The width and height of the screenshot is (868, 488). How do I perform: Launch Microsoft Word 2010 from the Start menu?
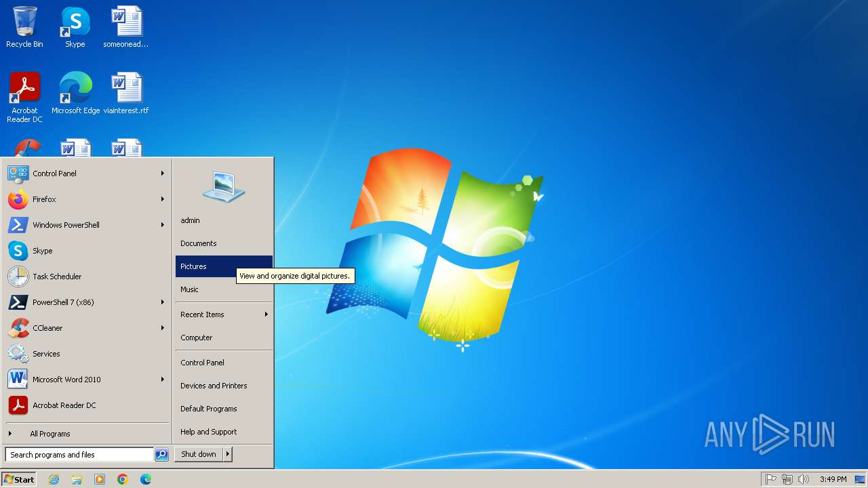click(87, 380)
